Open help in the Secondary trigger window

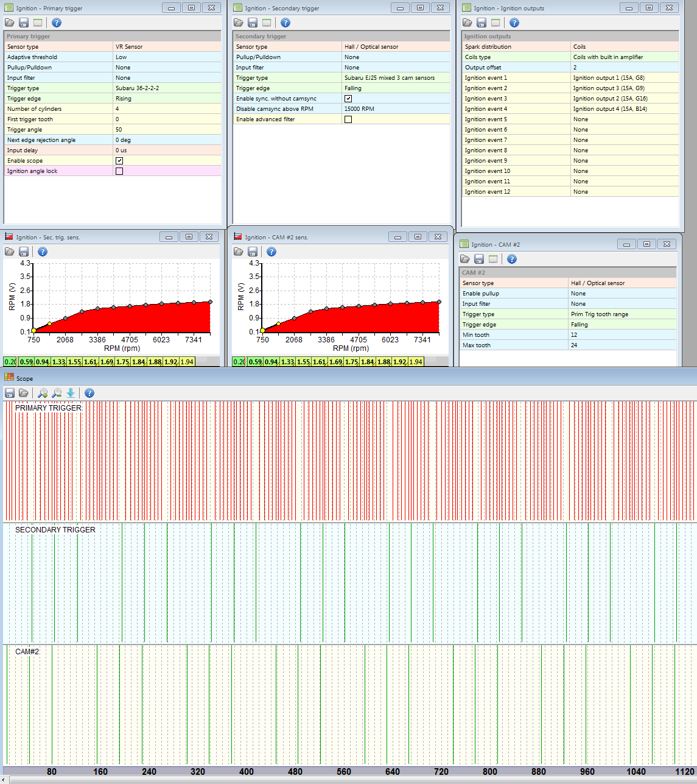coord(285,23)
